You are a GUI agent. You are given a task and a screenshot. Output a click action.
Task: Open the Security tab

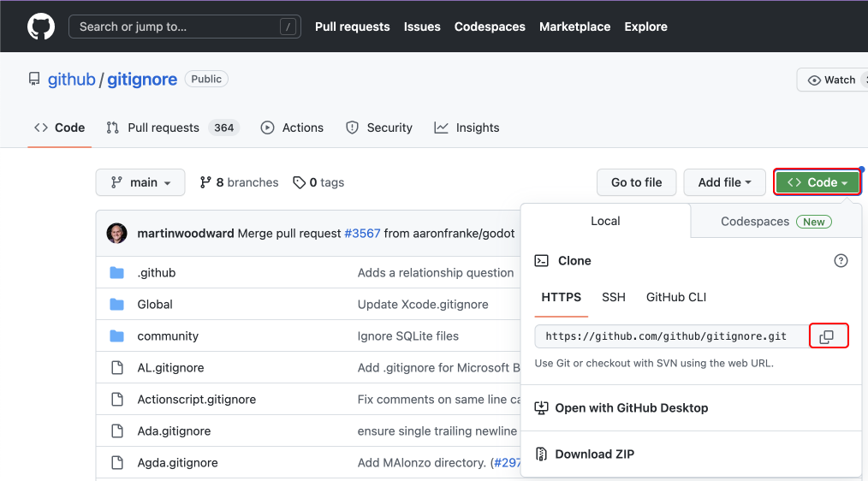click(379, 128)
